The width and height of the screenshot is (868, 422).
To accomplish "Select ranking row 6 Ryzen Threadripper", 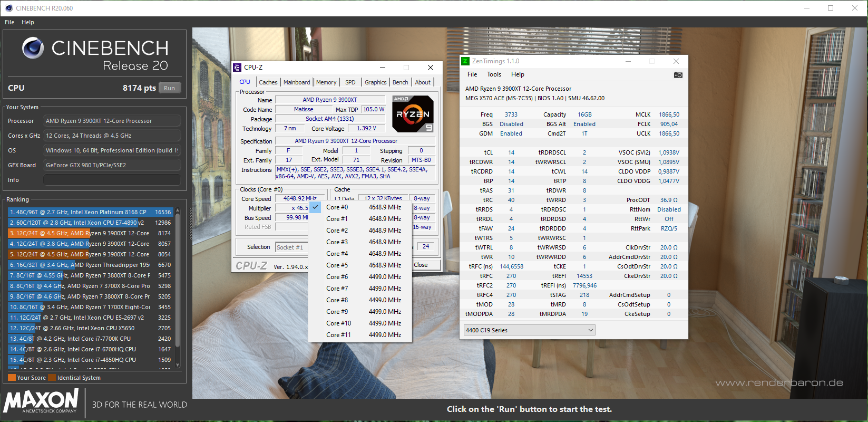I will (90, 265).
